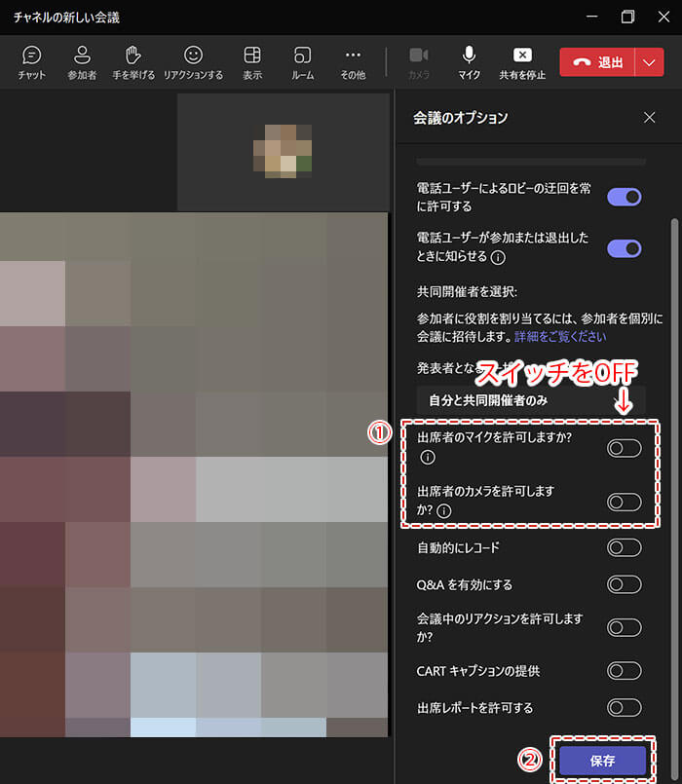
Task: Toggle the カメラ camera button
Action: tap(419, 62)
